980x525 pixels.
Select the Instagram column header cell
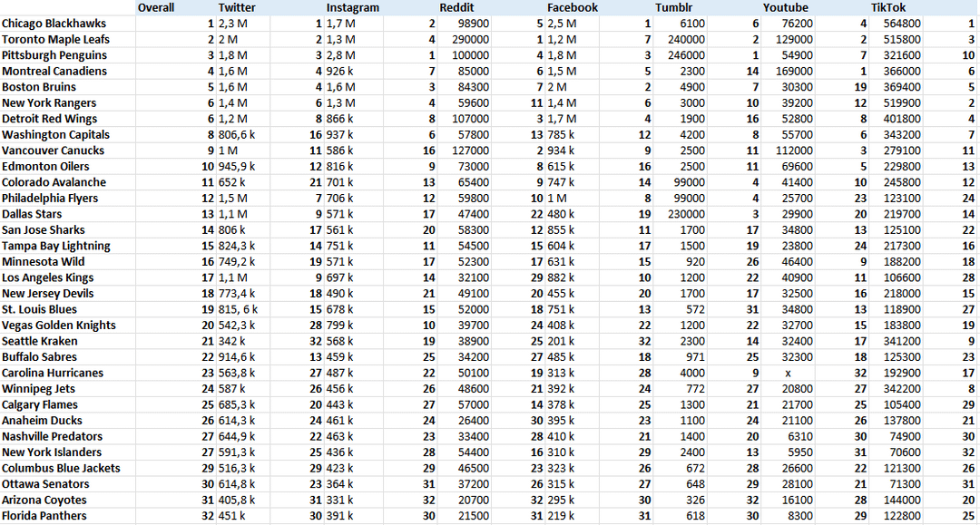(x=352, y=8)
